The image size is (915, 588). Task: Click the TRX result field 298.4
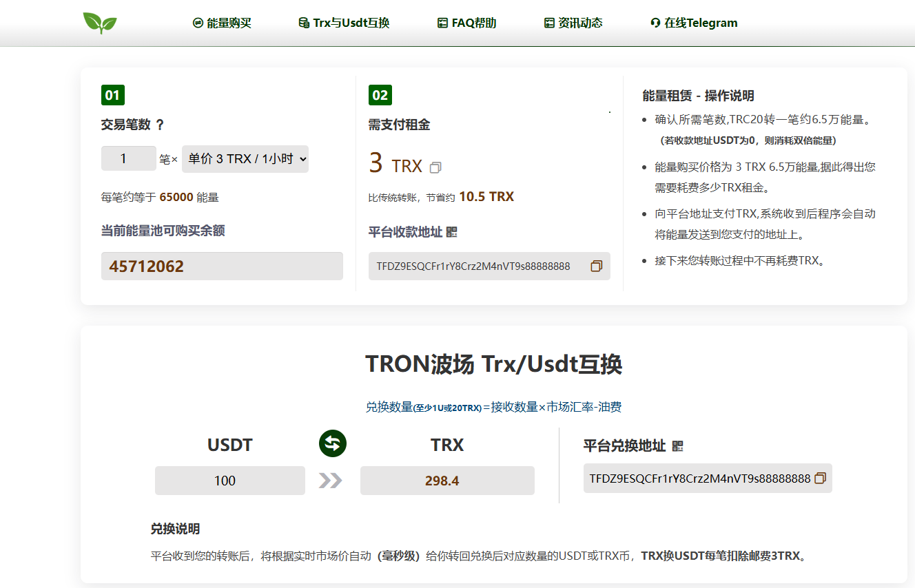[x=447, y=481]
